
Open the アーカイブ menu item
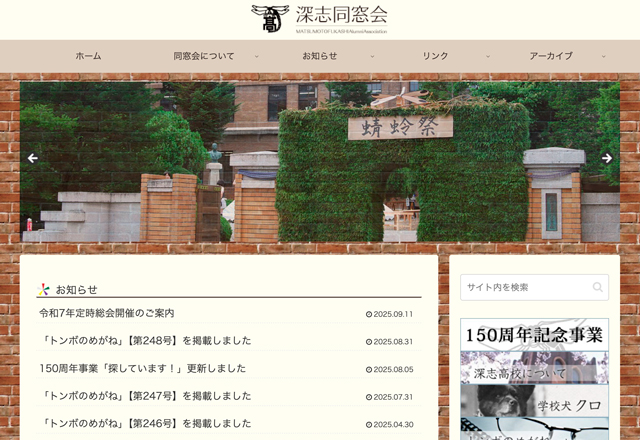point(551,56)
